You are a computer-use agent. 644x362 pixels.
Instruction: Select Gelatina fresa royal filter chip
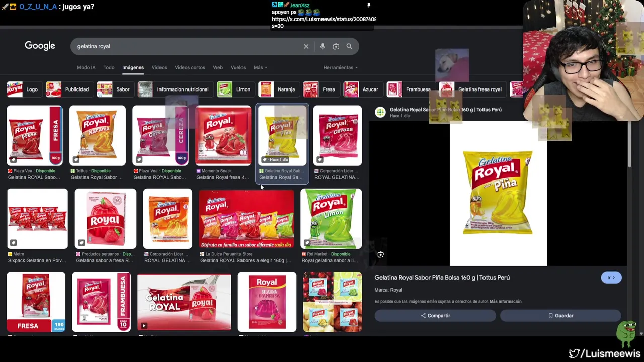point(472,89)
